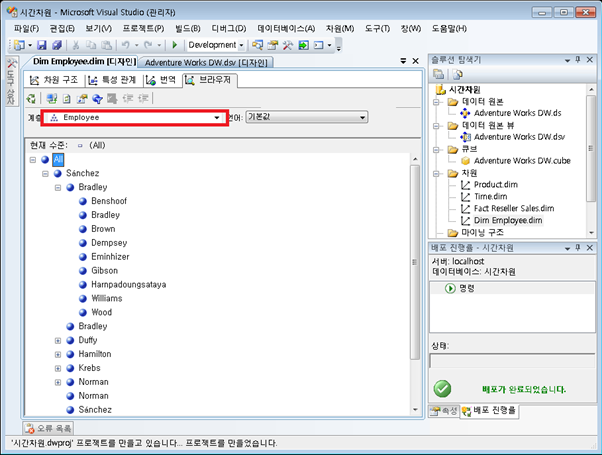Expand the Krebs node

(x=58, y=368)
